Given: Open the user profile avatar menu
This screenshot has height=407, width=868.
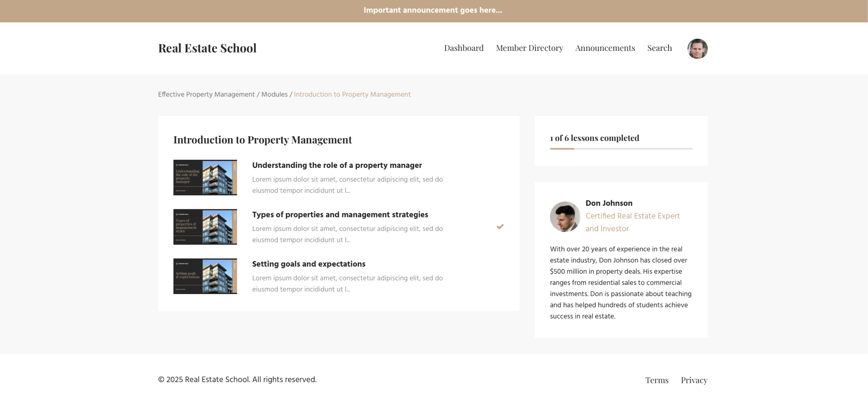Looking at the screenshot, I should [x=697, y=49].
